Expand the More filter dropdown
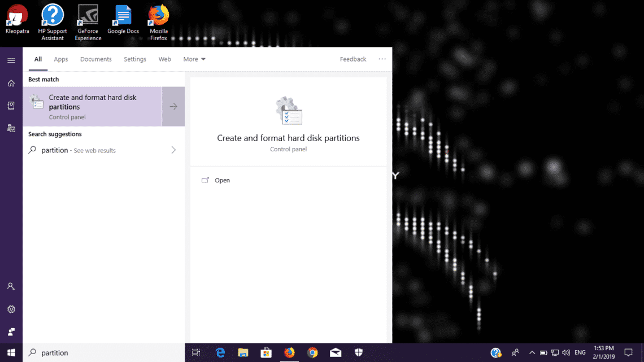This screenshot has width=644, height=362. (x=194, y=59)
